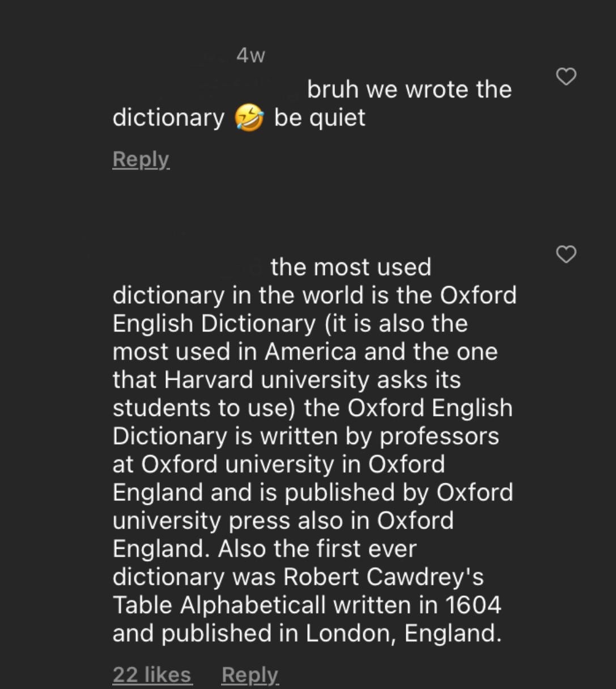
Task: Click the text "bruh we wrote the"
Action: click(409, 90)
